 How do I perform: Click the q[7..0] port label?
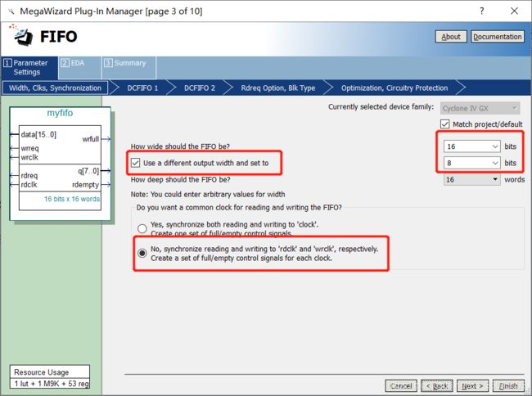[88, 171]
